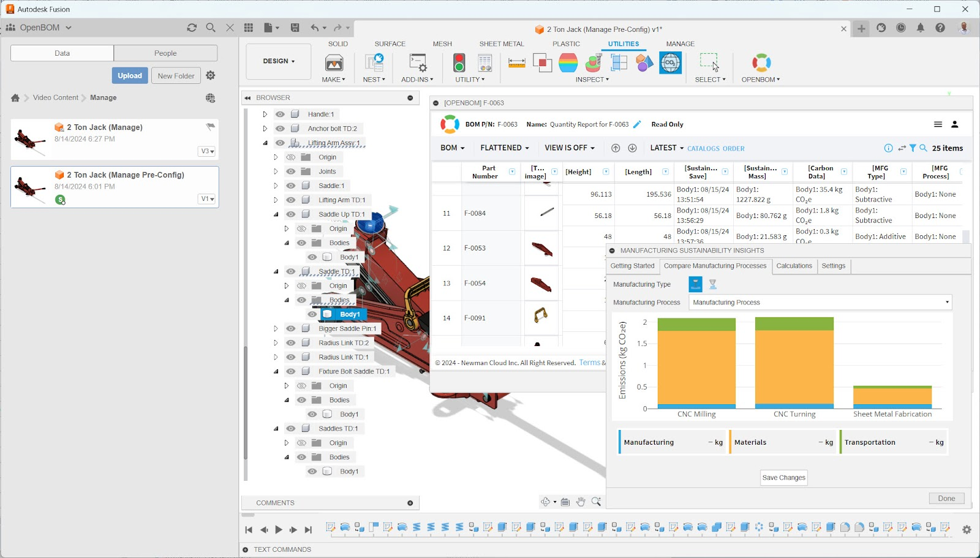Open the Add-Ins scripts icon
This screenshot has width=980, height=558.
coord(418,63)
